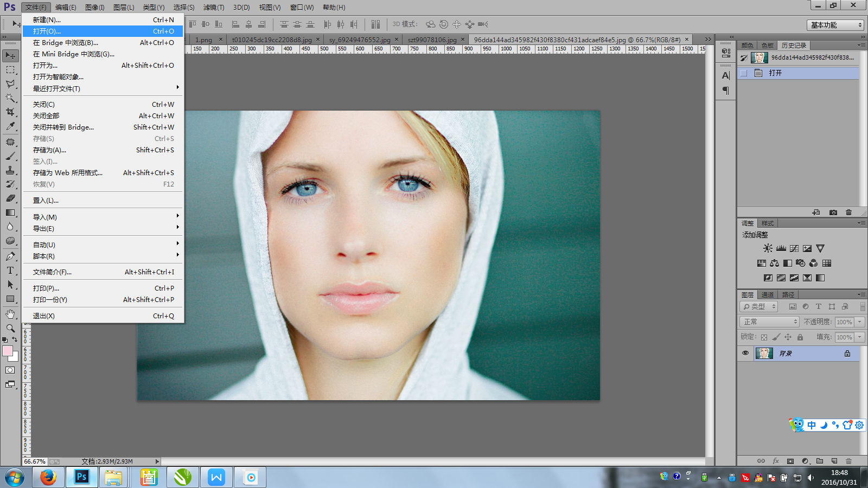Select the Horizontal Type tool
The height and width of the screenshot is (488, 868).
click(x=10, y=271)
